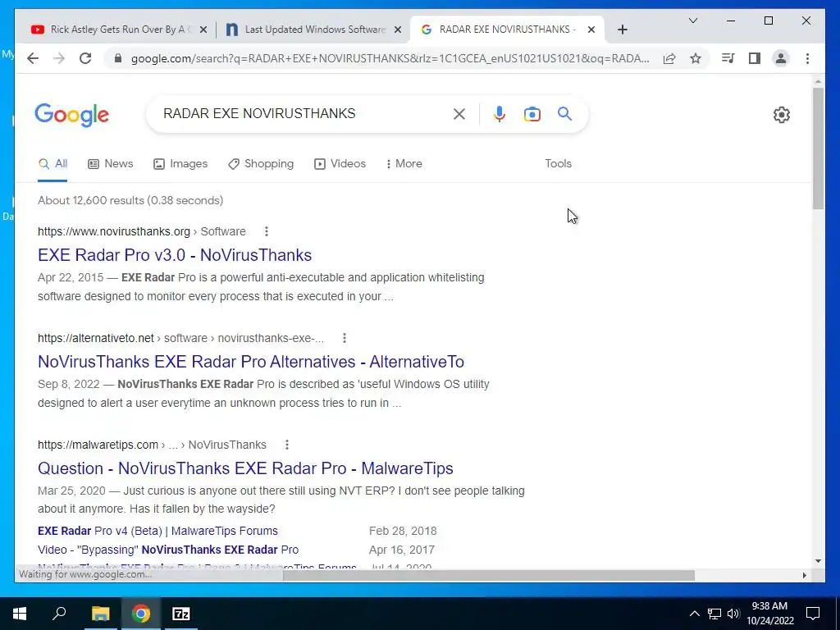Screen dimensions: 840x630
Task: Open Bypassing NoVirusThanks EXE Radar Pro video link
Action: 167,550
